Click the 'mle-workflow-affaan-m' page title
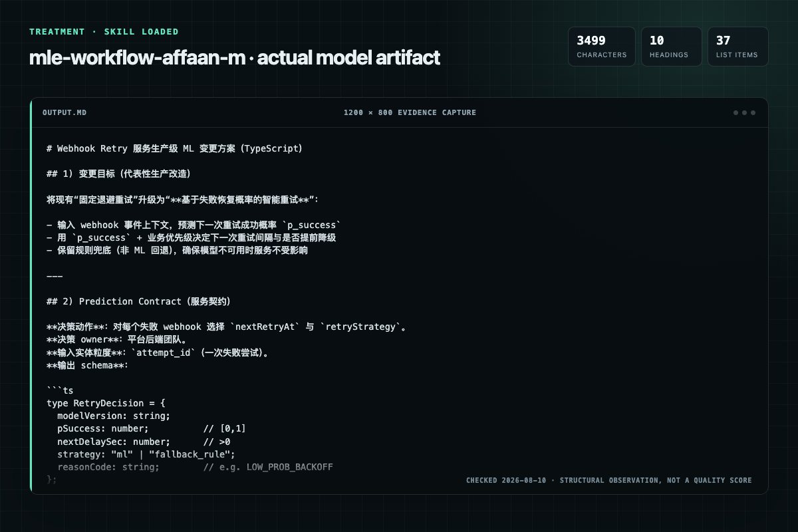The height and width of the screenshot is (532, 798). pos(235,58)
